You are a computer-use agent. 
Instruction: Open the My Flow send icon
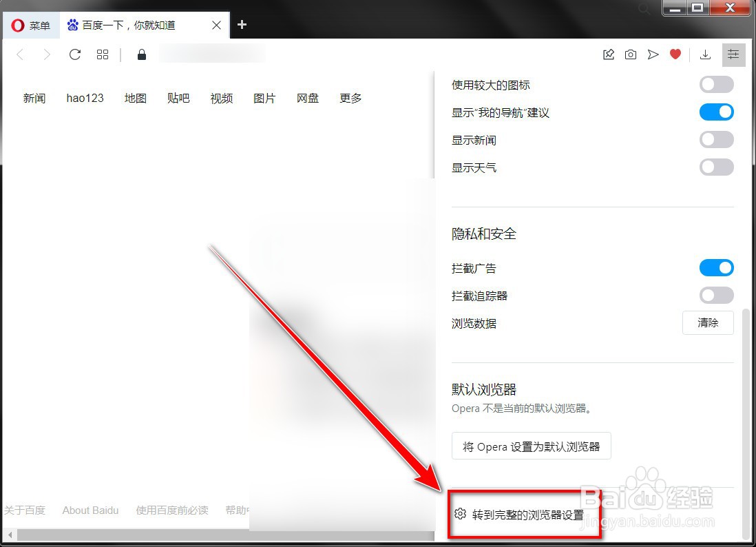pos(653,54)
